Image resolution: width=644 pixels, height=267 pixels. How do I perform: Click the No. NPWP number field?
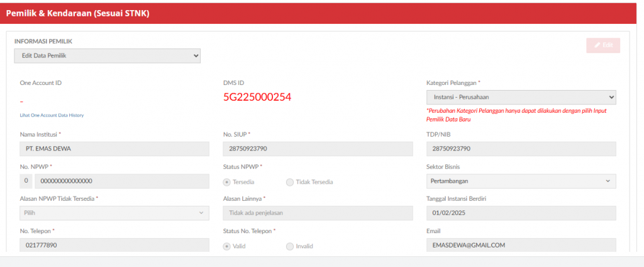coord(121,181)
